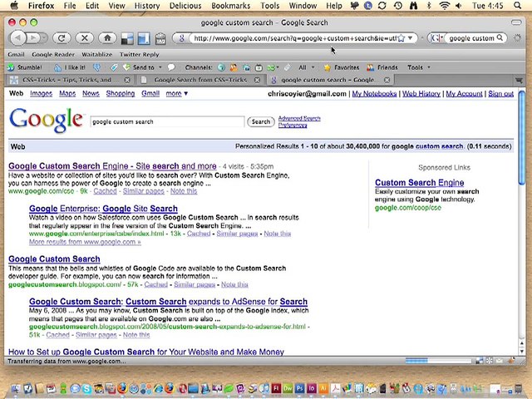The height and width of the screenshot is (399, 532).
Task: Click the speech bubble comment icon
Action: coord(171,67)
